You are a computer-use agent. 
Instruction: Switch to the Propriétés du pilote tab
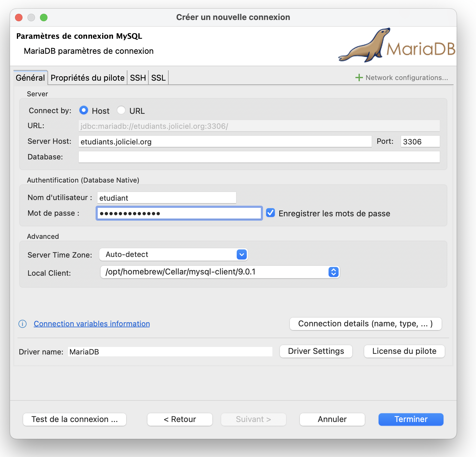pyautogui.click(x=87, y=78)
